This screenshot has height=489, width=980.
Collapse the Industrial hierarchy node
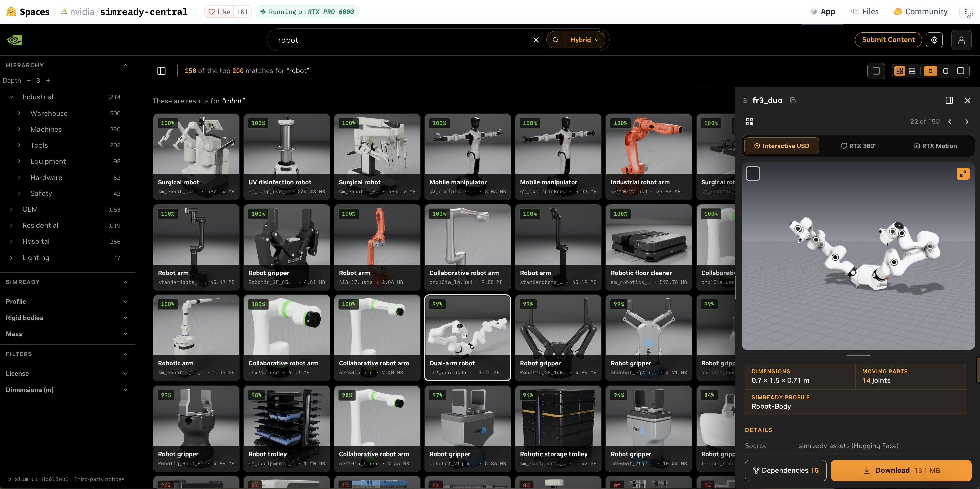[11, 97]
